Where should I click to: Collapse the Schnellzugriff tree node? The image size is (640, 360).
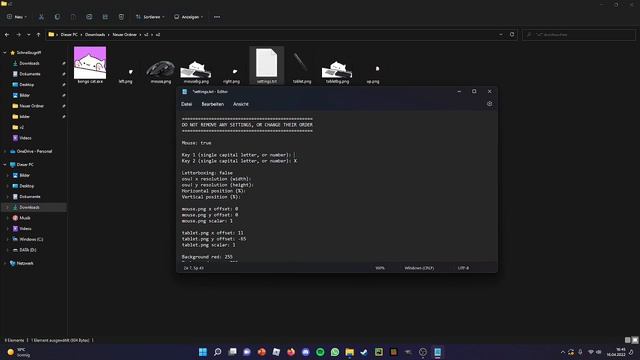pos(5,53)
